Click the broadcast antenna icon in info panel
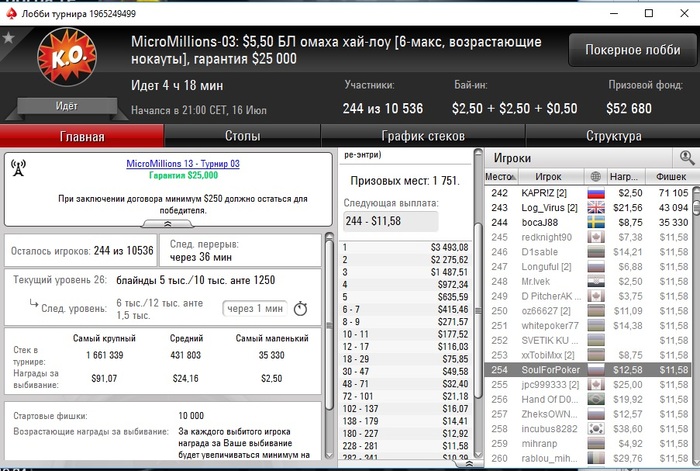The height and width of the screenshot is (471, 700). click(x=18, y=168)
